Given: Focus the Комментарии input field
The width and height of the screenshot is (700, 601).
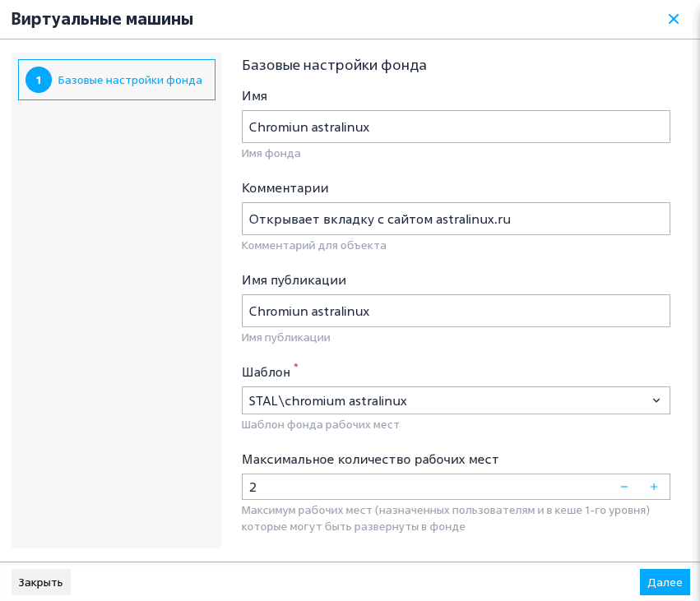Looking at the screenshot, I should [456, 219].
